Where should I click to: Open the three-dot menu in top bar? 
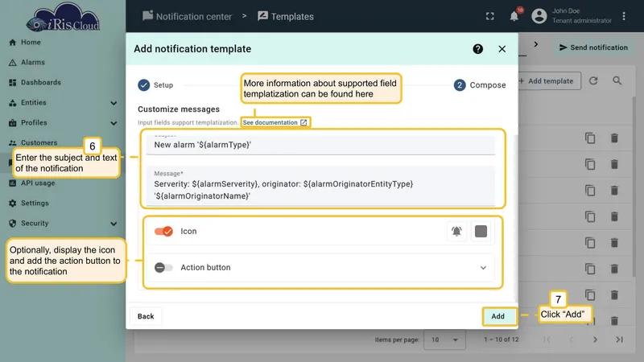pos(624,16)
